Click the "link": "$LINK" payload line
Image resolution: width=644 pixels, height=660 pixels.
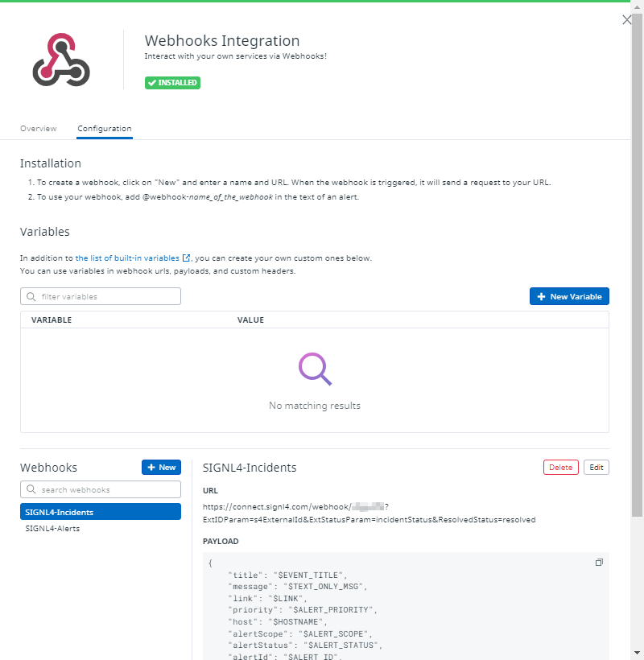267,599
